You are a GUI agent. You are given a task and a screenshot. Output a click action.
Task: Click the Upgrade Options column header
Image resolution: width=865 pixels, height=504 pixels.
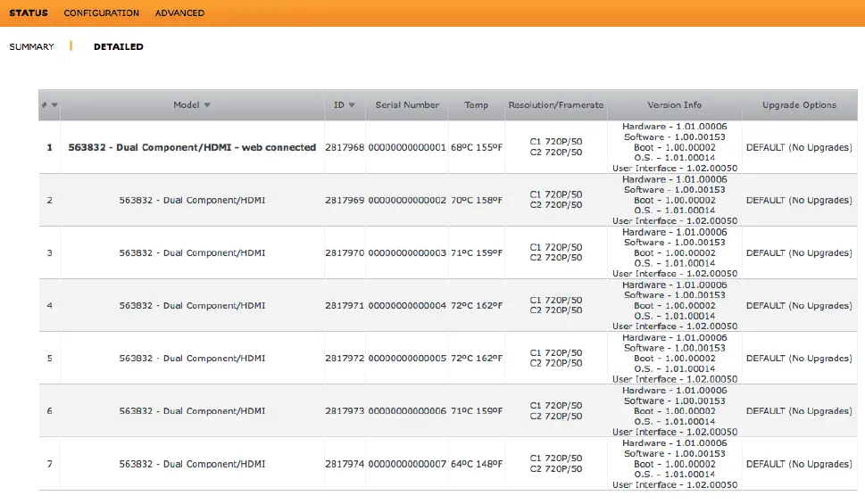pyautogui.click(x=799, y=104)
